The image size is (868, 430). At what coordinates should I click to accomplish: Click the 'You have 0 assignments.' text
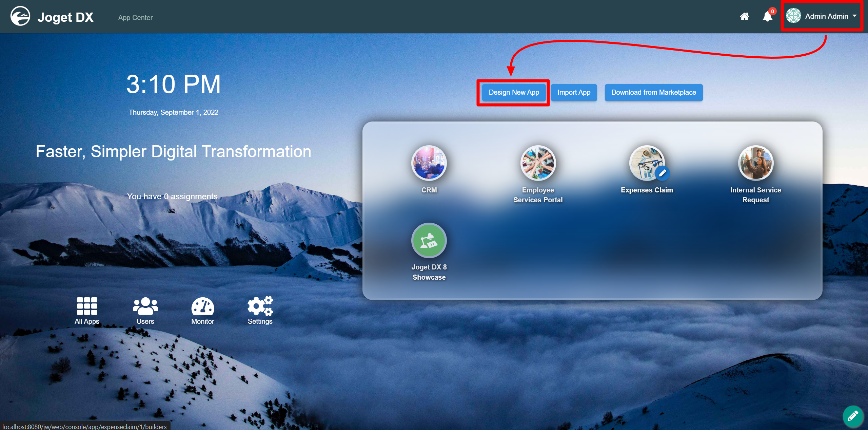click(173, 197)
